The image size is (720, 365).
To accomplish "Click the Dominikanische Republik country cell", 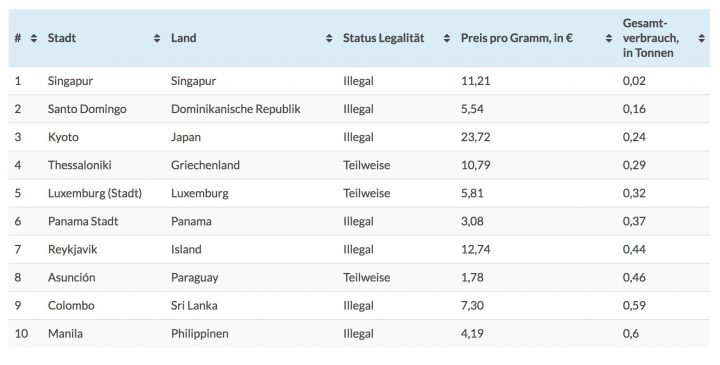I will [236, 109].
